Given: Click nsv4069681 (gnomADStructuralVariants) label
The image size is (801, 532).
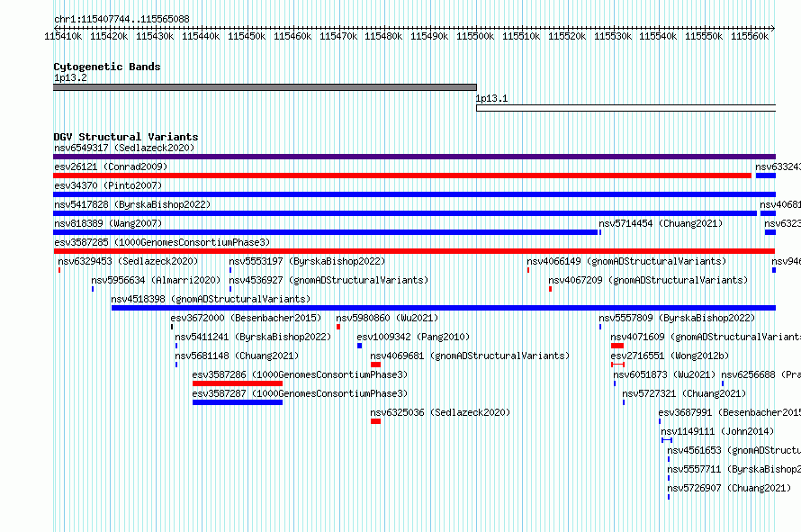Looking at the screenshot, I should pyautogui.click(x=470, y=356).
